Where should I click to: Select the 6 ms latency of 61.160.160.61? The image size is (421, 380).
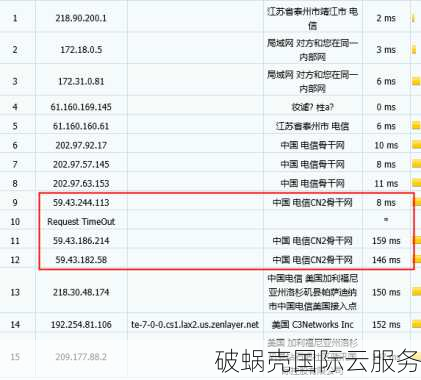coord(386,126)
